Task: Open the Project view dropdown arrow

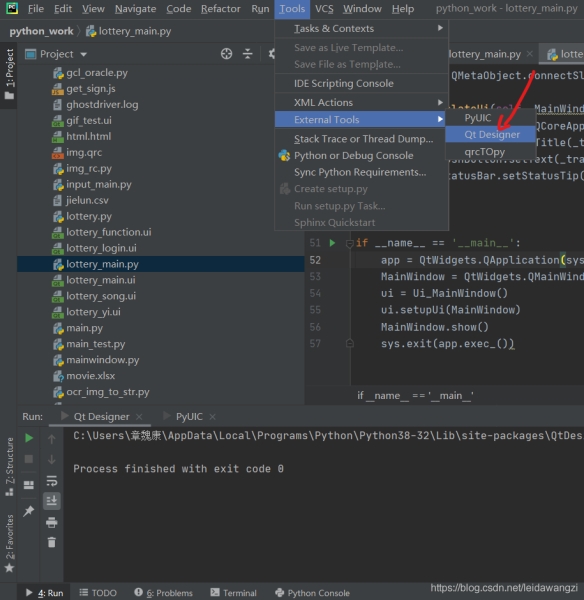Action: coord(83,54)
